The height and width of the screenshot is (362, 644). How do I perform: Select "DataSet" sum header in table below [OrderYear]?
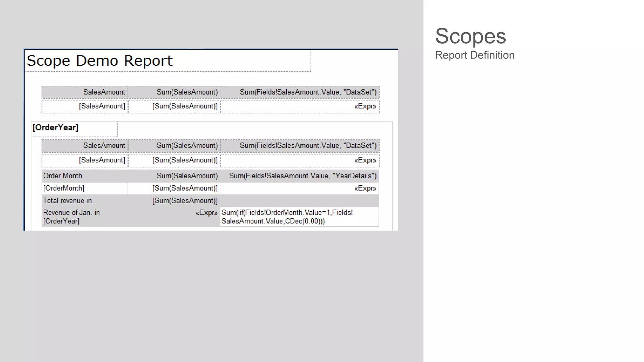300,146
